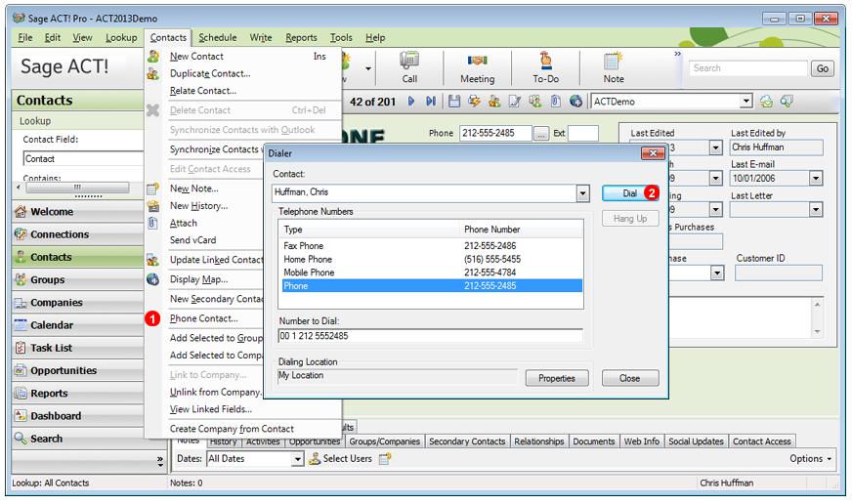Go to next contact record arrow

pyautogui.click(x=412, y=102)
